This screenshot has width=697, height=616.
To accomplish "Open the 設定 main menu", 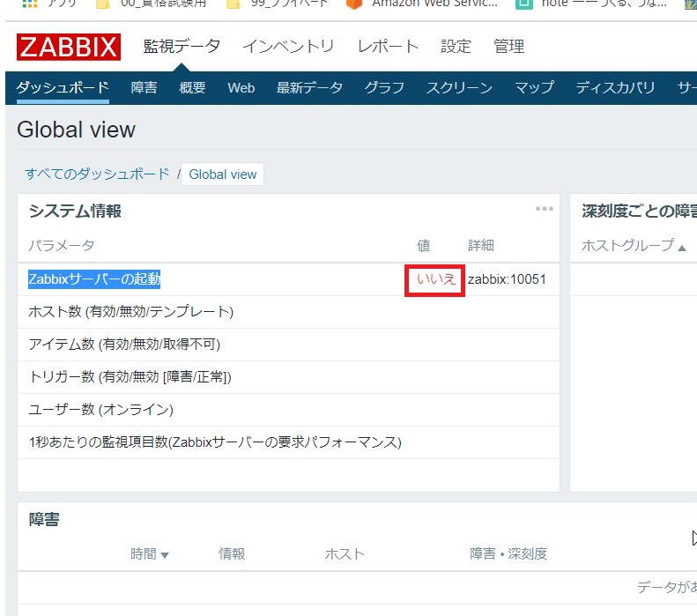I will click(456, 46).
